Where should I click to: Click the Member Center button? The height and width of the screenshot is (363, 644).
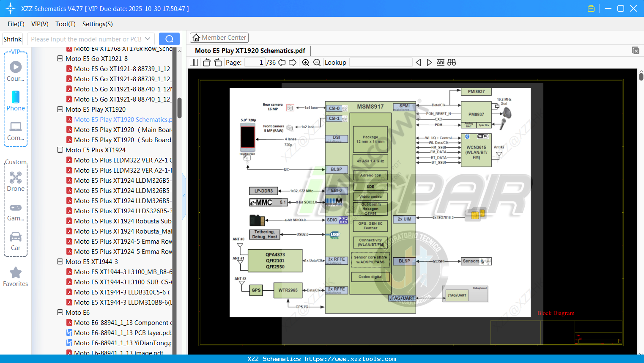(219, 37)
